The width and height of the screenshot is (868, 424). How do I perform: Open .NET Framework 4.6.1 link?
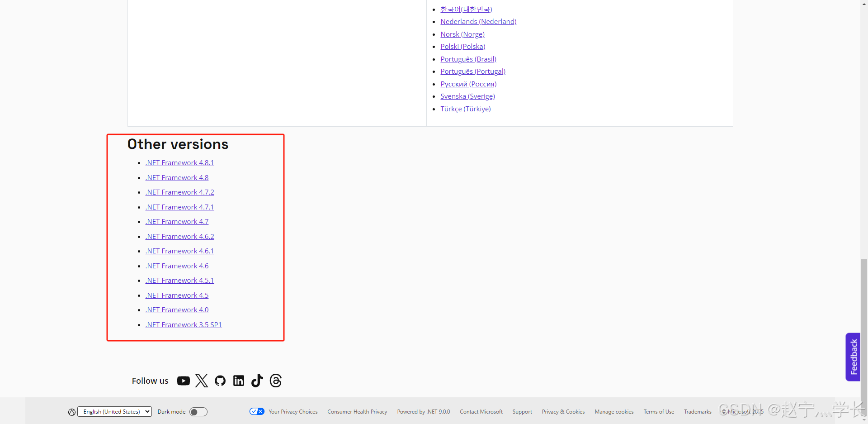point(180,251)
